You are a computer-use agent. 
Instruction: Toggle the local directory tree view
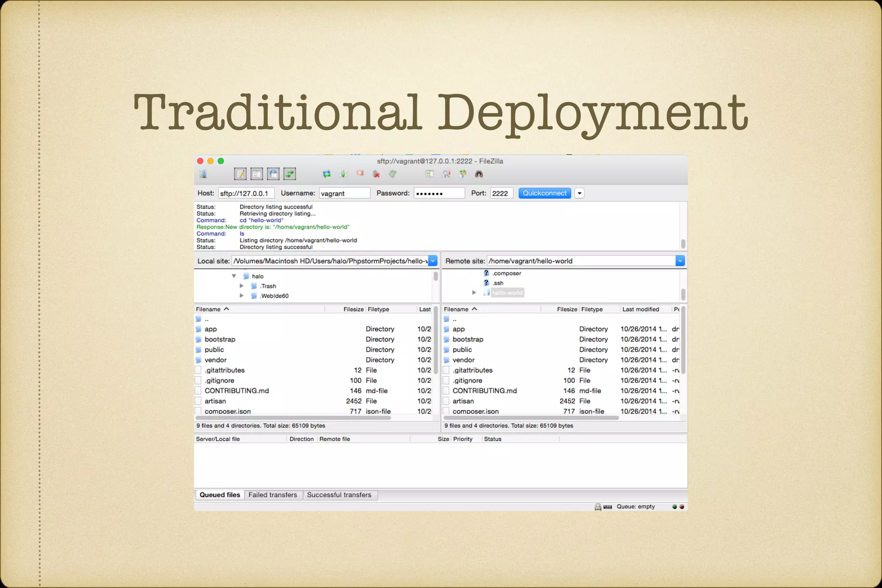click(x=257, y=174)
